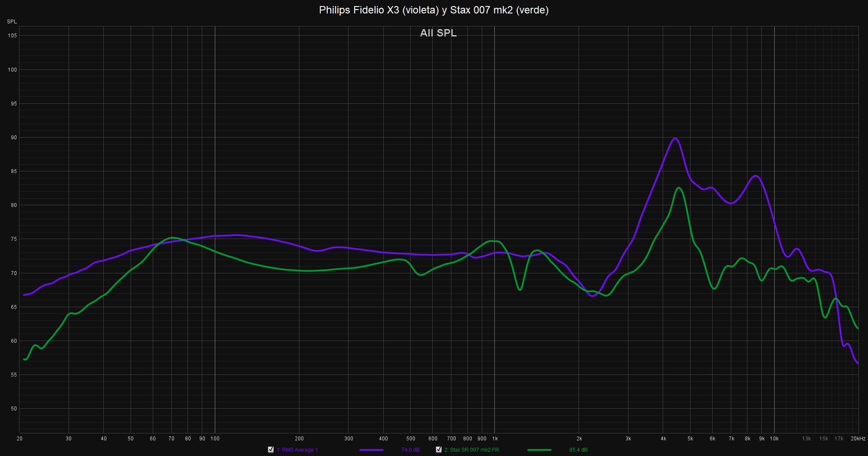Click the Philips Fidelio X3 chart title

pyautogui.click(x=434, y=10)
